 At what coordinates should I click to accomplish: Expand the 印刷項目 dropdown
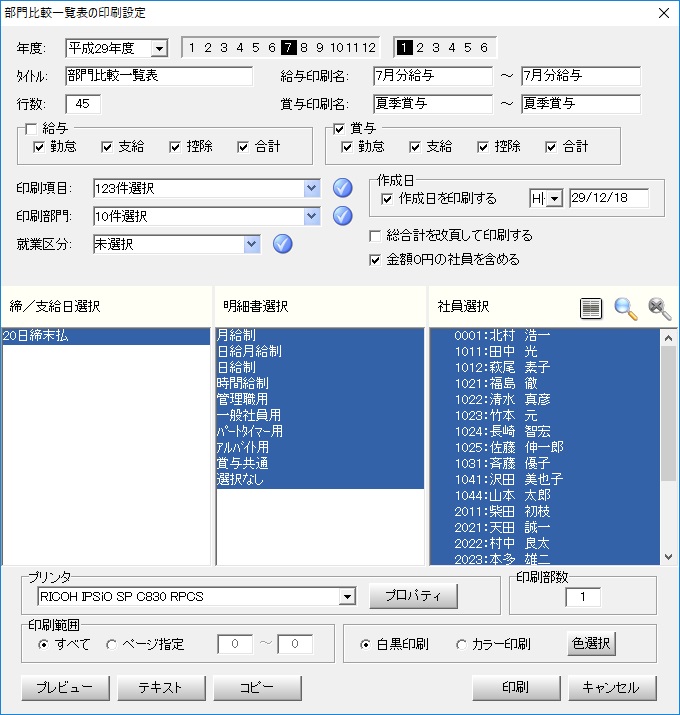[311, 188]
